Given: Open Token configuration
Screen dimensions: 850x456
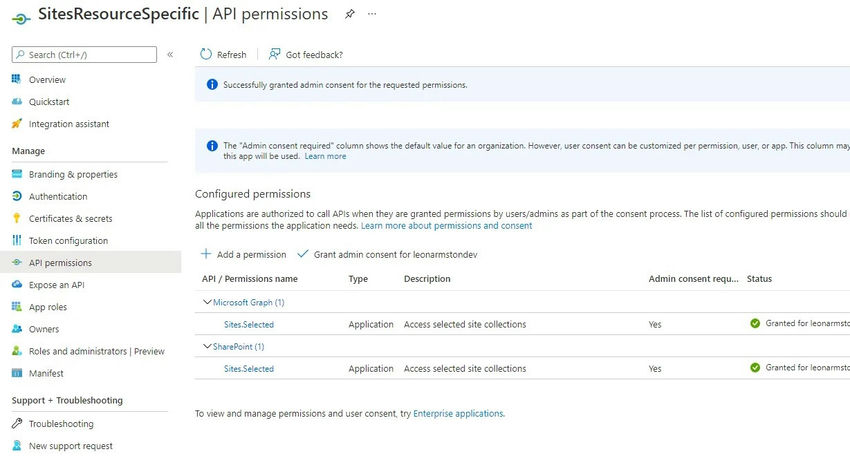Looking at the screenshot, I should [68, 241].
